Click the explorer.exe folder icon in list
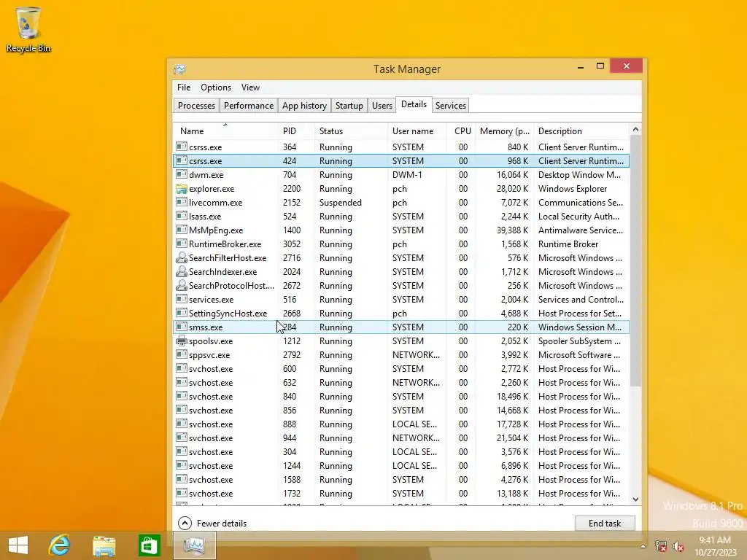The image size is (747, 560). [x=181, y=189]
